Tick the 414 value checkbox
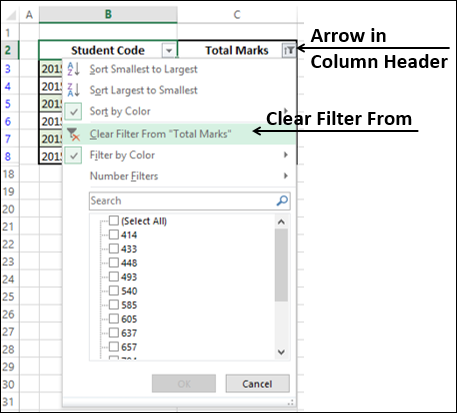457x413 pixels. pos(114,234)
